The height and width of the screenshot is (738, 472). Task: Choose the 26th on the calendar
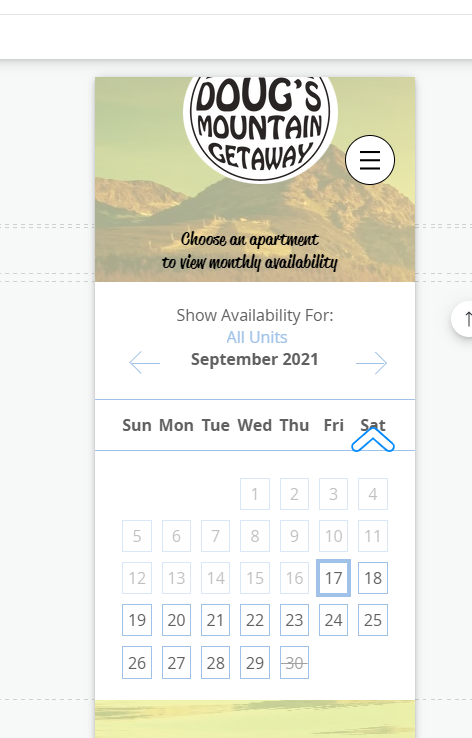pyautogui.click(x=137, y=663)
